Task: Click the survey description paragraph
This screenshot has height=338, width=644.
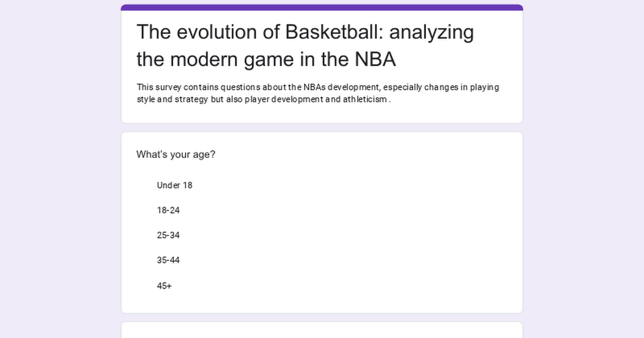Action: (x=317, y=93)
